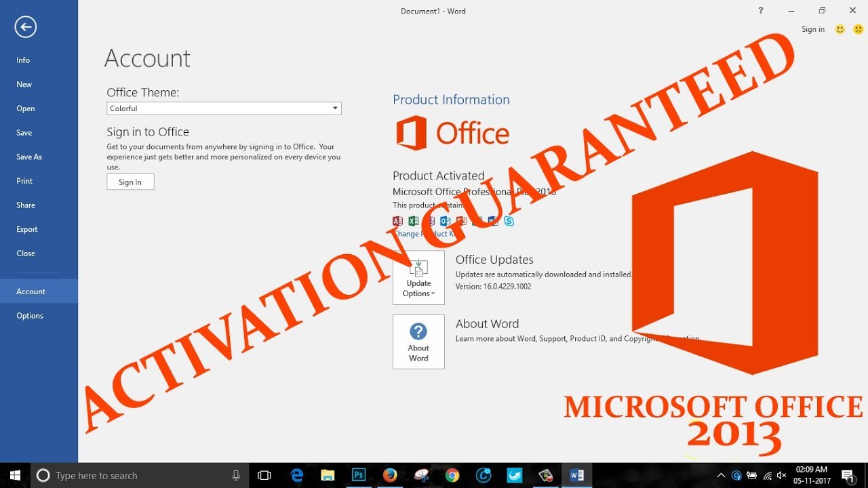Click the Sign in link near the feedback faces

point(813,29)
